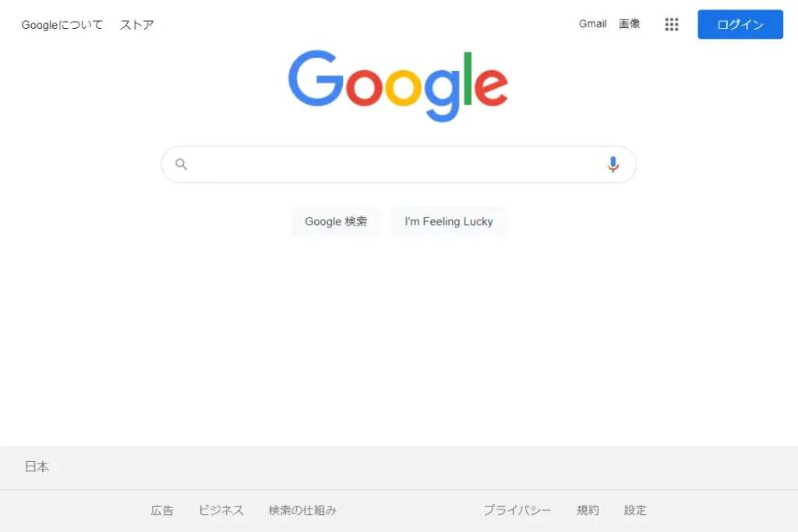Click the ログイン sign-in button
This screenshot has width=798, height=532.
pyautogui.click(x=740, y=24)
